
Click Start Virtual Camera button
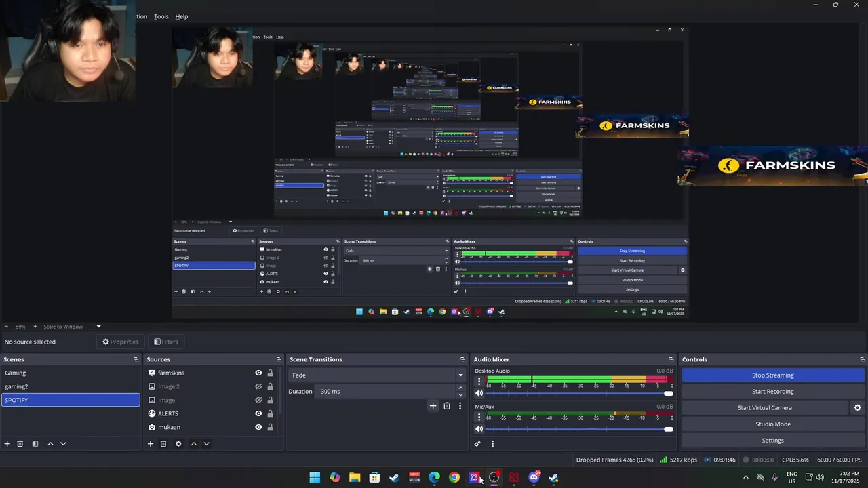coord(764,407)
